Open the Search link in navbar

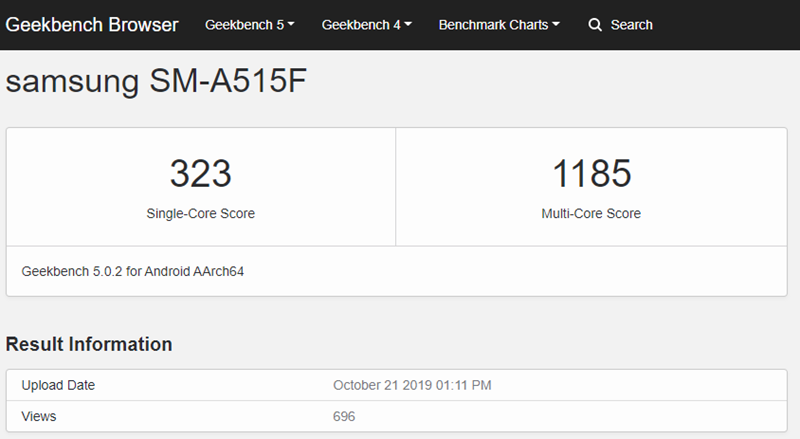point(632,25)
